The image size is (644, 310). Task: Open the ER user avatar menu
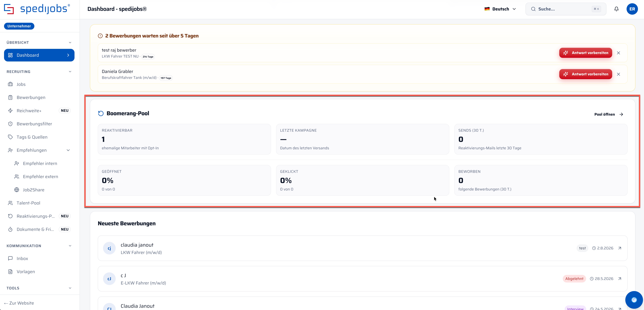tap(632, 9)
